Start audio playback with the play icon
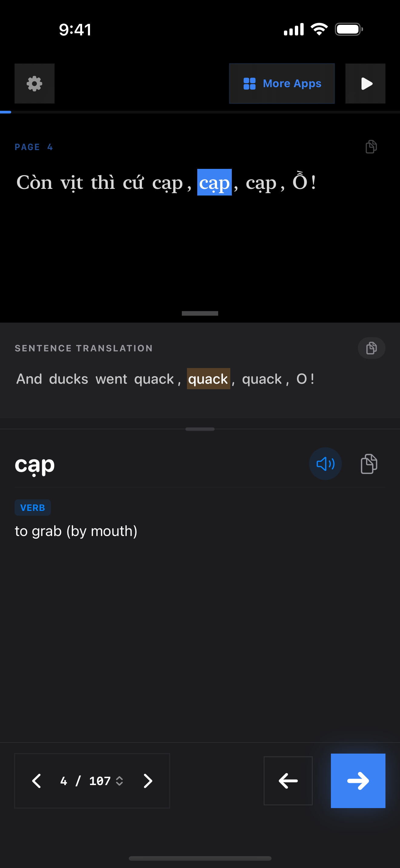 coord(365,84)
